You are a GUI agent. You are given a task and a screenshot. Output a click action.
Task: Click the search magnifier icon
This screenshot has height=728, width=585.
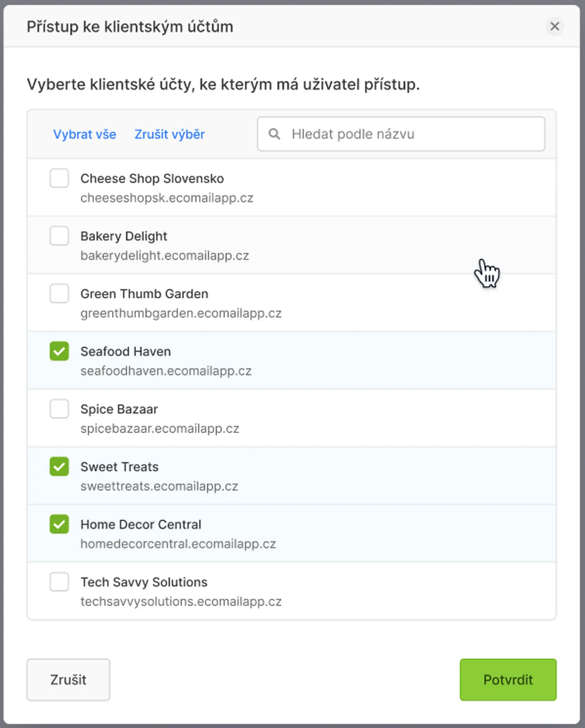pos(274,134)
